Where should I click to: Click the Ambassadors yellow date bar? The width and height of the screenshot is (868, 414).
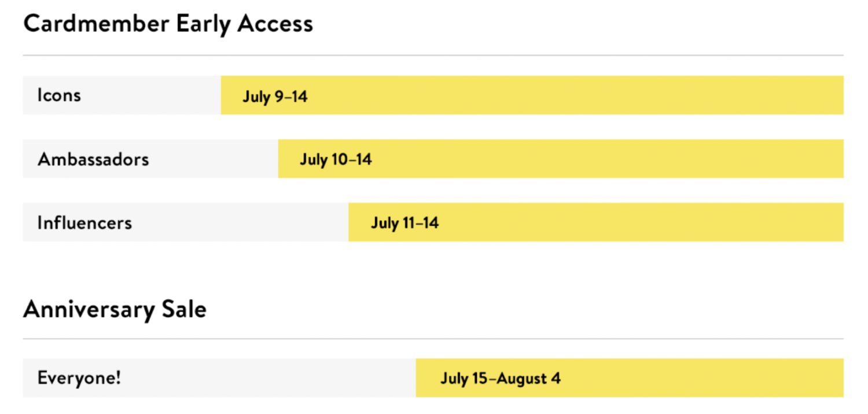(561, 159)
